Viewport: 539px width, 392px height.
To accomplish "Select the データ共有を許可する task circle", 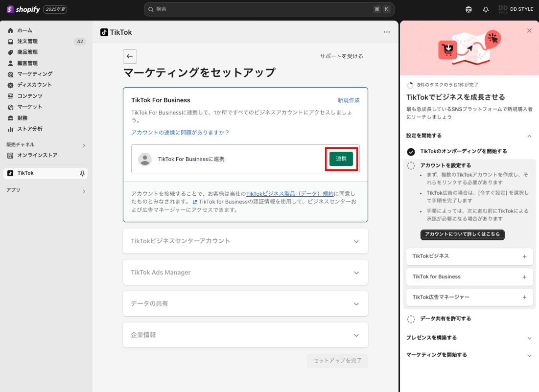I will pyautogui.click(x=411, y=319).
